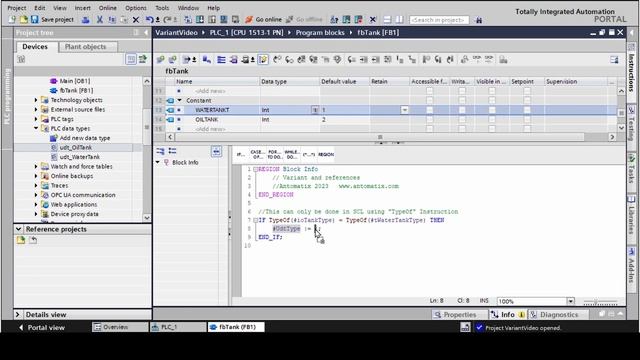640x360 pixels.
Task: Click the Undo arrow icon
Action: point(150,20)
